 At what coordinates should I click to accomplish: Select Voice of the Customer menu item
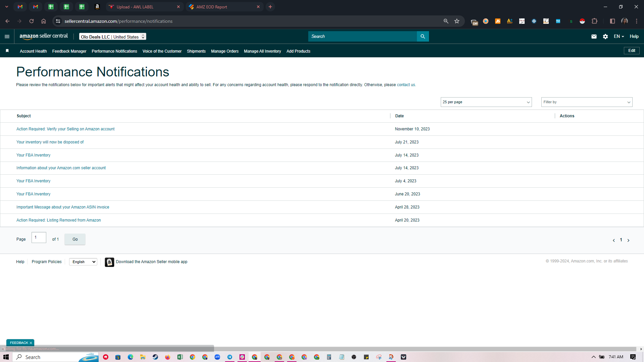click(162, 51)
